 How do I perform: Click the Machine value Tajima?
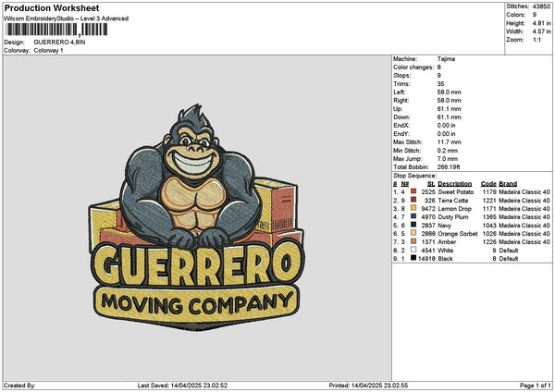pyautogui.click(x=446, y=58)
